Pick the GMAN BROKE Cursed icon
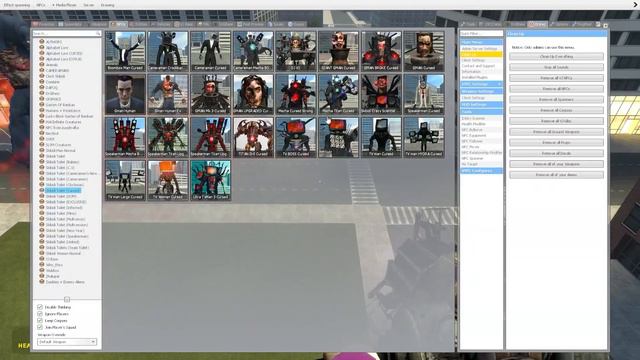Screen dimensions: 640x360 pos(381,51)
